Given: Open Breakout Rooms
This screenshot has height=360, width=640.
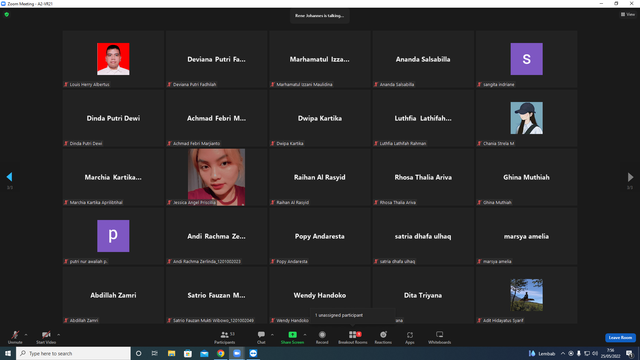Looking at the screenshot, I should click(x=353, y=337).
